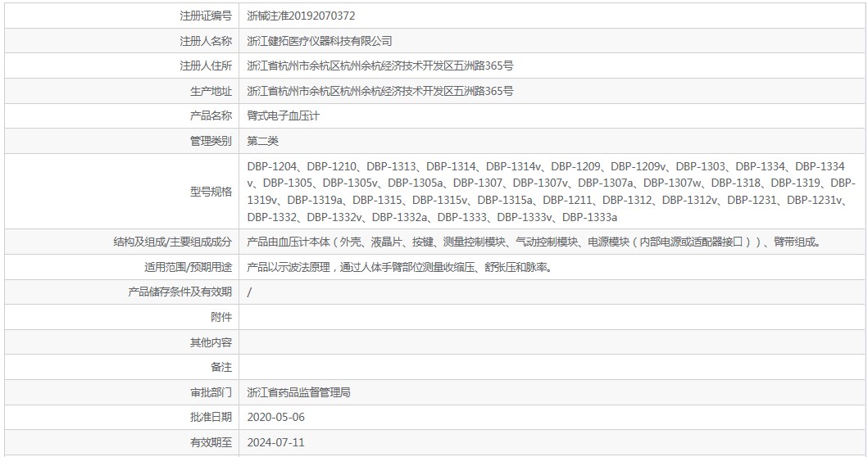Click the 管理类别 label
Screen dimensions: 868x457
tap(211, 141)
